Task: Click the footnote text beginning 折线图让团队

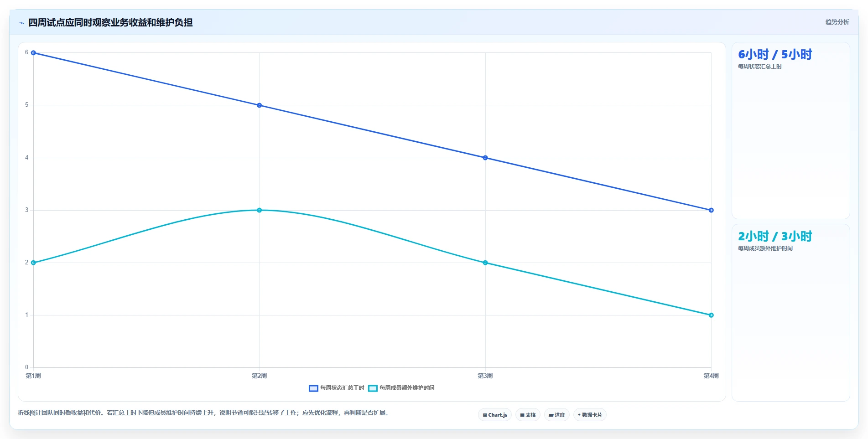Action: (203, 413)
